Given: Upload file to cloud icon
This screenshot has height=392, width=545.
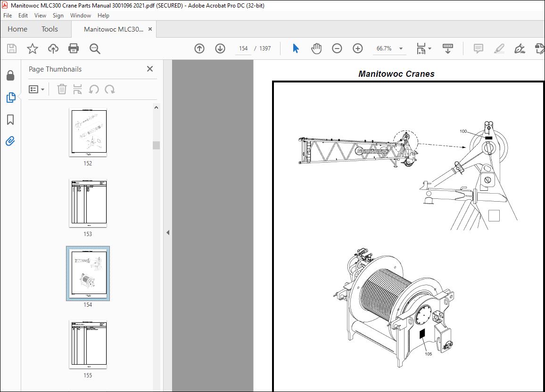Looking at the screenshot, I should [x=53, y=49].
